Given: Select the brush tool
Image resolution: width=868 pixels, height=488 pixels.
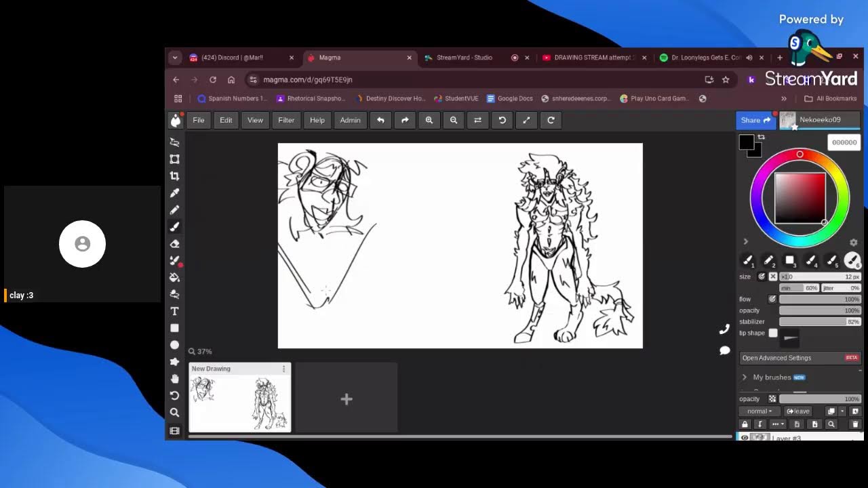Looking at the screenshot, I should (x=174, y=227).
